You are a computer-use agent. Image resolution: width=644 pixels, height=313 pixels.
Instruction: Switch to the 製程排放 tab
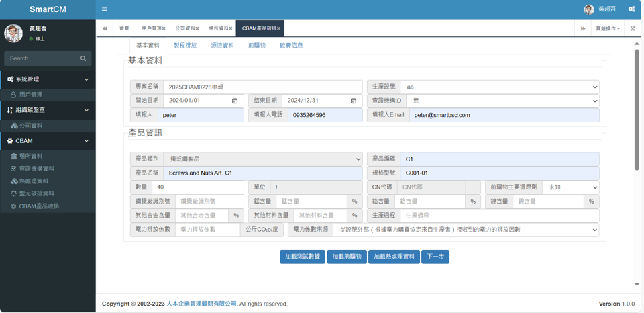pyautogui.click(x=185, y=46)
